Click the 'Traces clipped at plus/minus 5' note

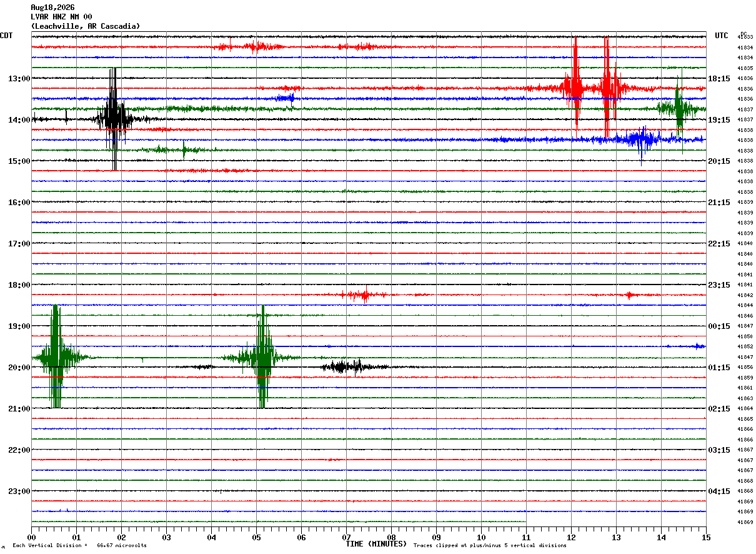point(490,545)
